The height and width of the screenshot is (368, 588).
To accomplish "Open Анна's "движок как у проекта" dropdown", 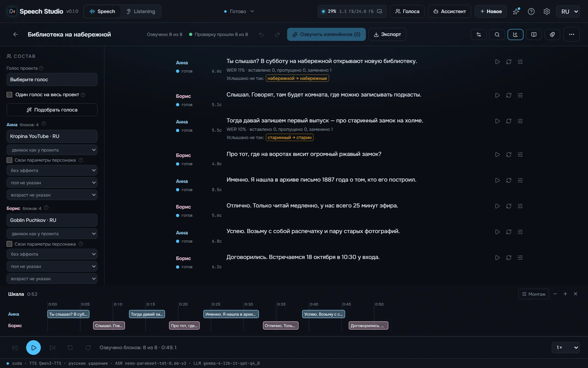I will tap(52, 150).
